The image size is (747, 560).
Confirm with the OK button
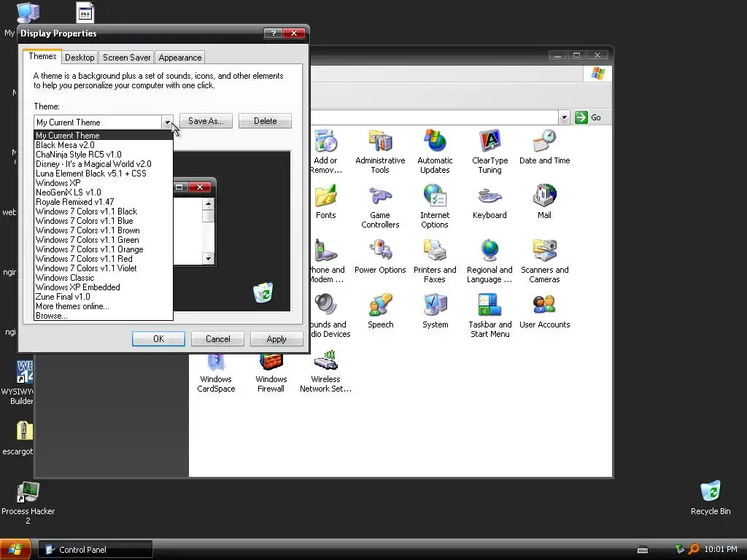coord(158,339)
